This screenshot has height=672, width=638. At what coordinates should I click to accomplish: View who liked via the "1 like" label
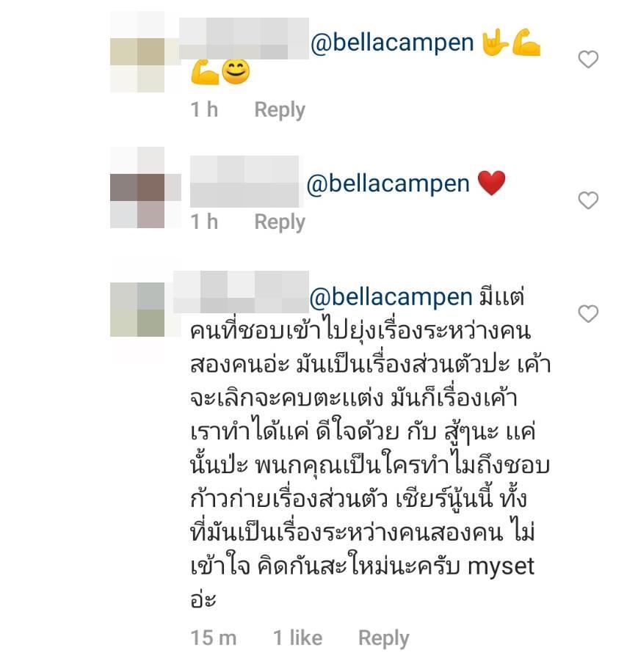(x=298, y=638)
